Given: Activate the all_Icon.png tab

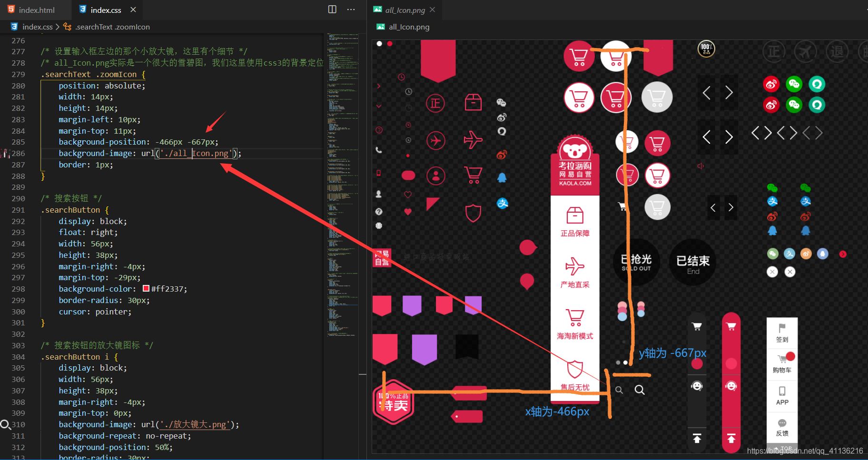Looking at the screenshot, I should [405, 10].
